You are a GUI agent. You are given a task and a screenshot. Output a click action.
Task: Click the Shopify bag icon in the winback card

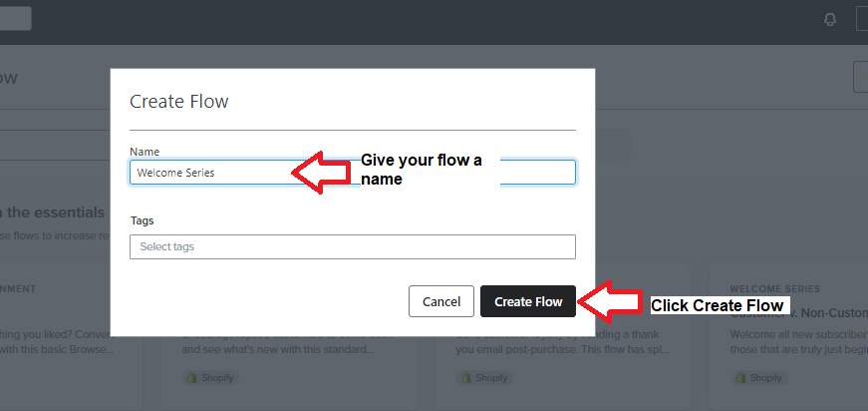tap(192, 378)
